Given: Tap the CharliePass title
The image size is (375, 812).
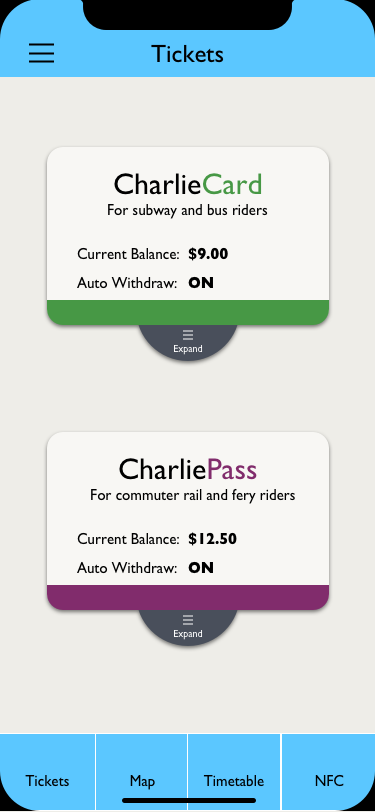Looking at the screenshot, I should click(188, 469).
